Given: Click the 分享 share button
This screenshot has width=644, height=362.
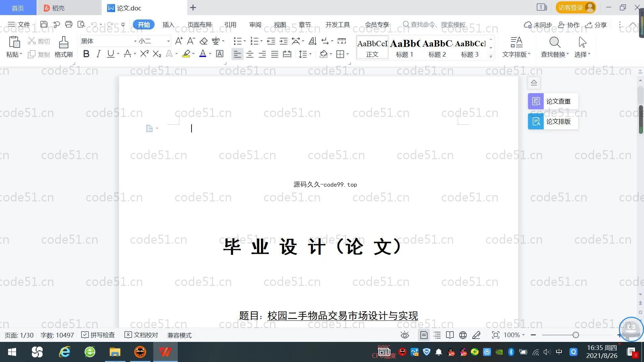Looking at the screenshot, I should [596, 25].
